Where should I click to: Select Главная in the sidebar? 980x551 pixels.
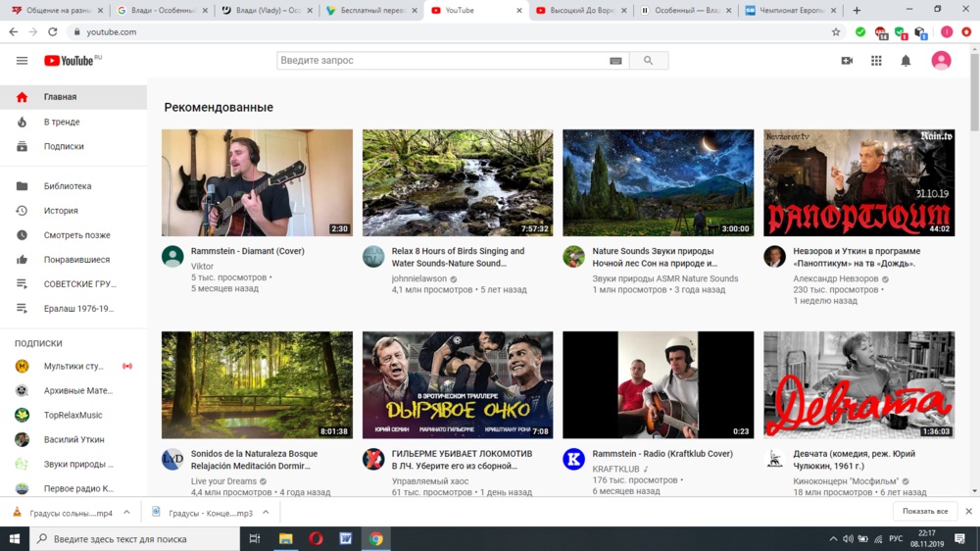coord(73,97)
